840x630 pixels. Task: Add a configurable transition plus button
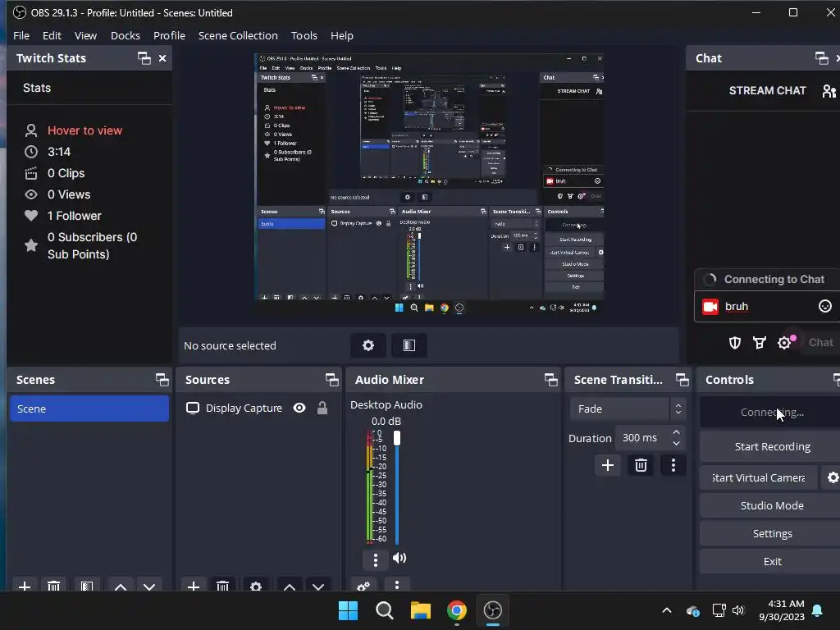(608, 465)
